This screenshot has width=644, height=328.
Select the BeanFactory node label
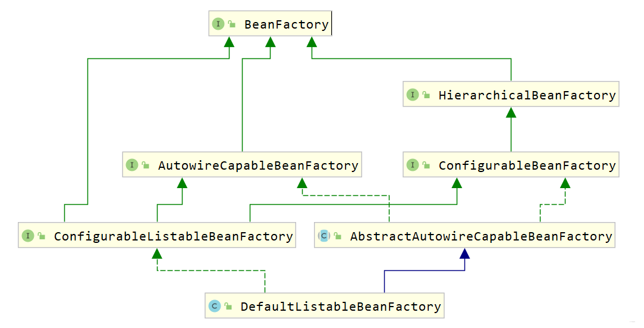287,24
